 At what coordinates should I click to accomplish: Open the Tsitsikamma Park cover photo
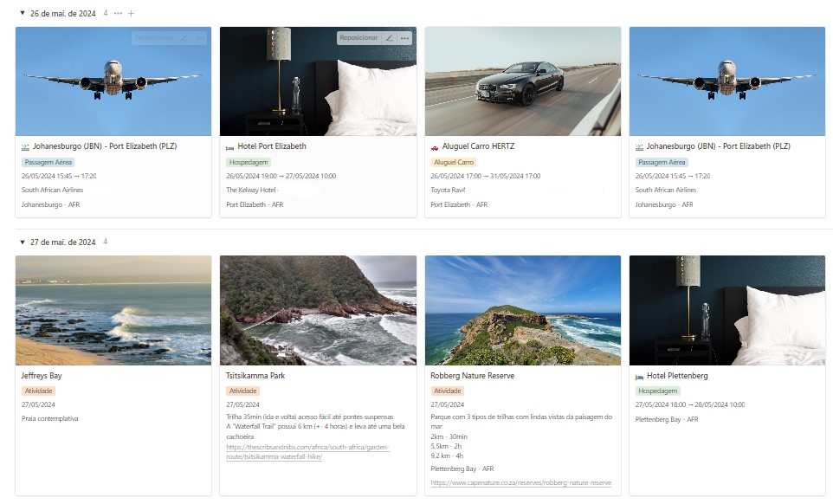pyautogui.click(x=318, y=310)
